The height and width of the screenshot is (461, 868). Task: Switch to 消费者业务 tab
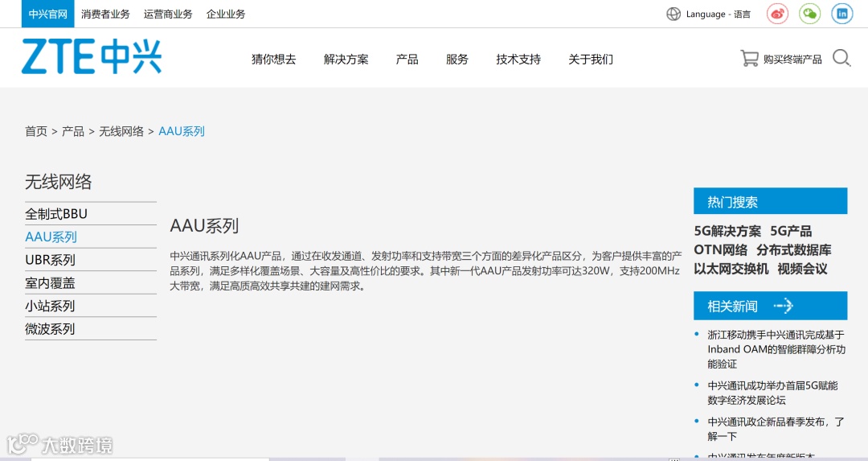click(105, 14)
